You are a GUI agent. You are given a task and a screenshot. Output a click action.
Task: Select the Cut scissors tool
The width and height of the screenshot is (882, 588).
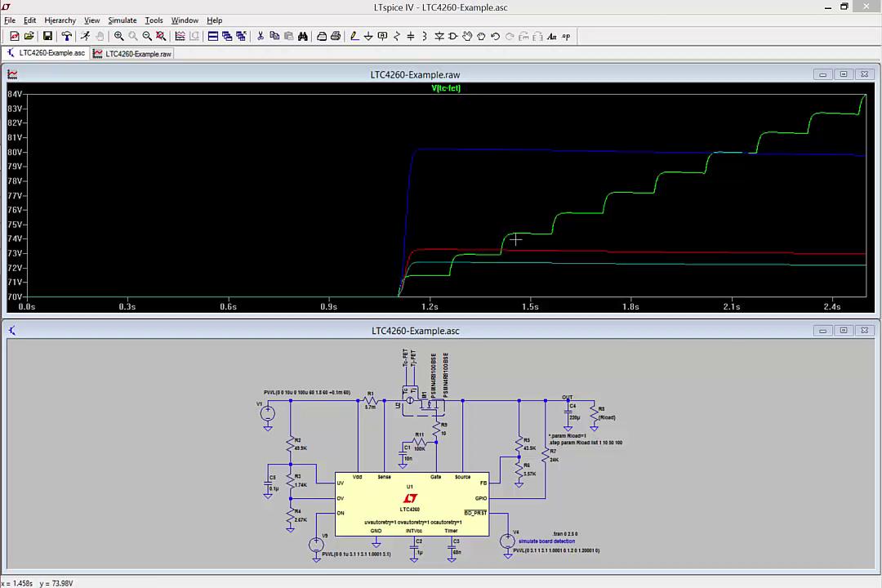(261, 36)
